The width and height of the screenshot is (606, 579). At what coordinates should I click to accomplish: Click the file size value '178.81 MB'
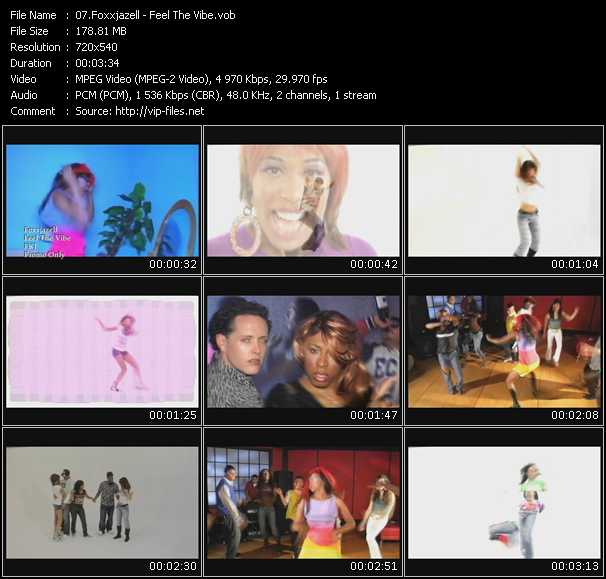(x=101, y=31)
